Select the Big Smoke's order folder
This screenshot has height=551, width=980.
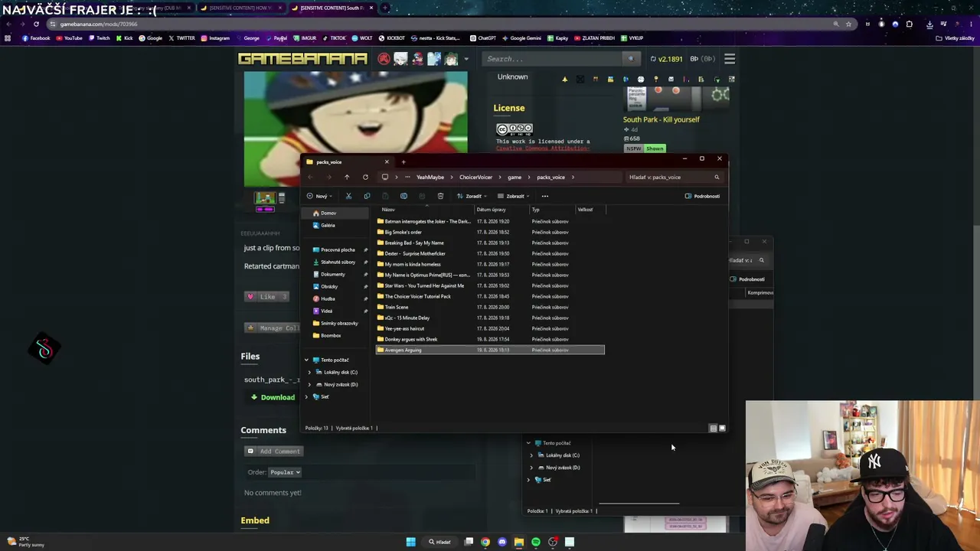(490, 232)
